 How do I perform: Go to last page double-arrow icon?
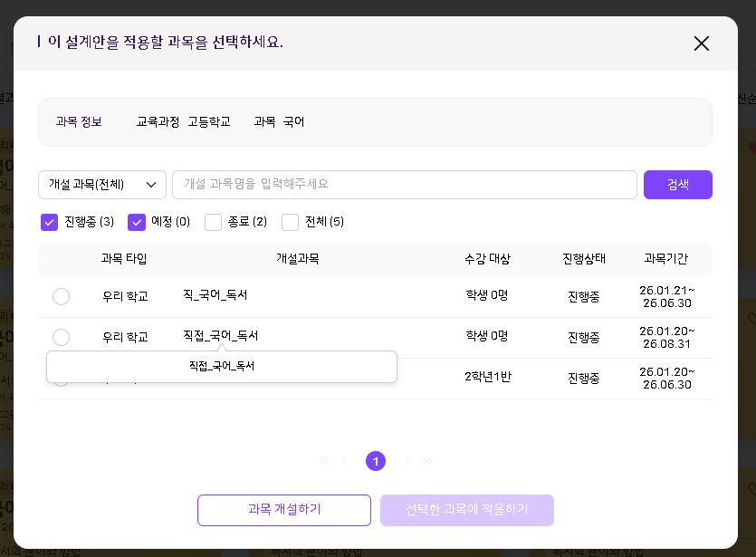(x=427, y=461)
